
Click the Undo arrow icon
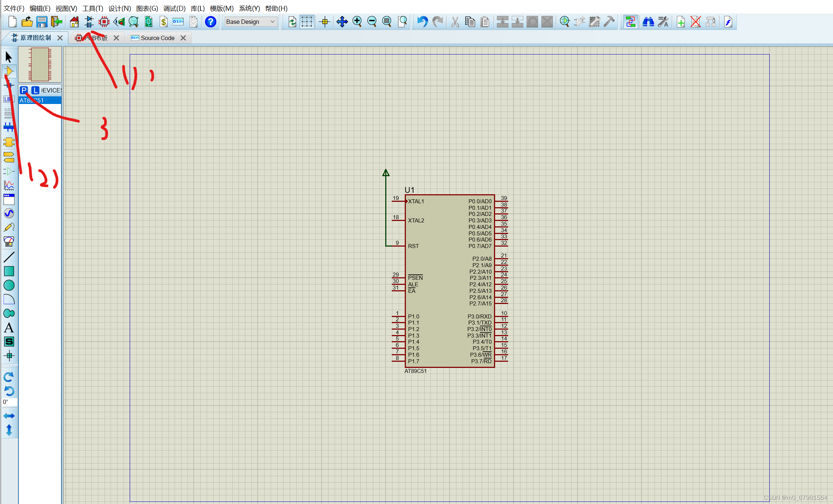pyautogui.click(x=422, y=22)
